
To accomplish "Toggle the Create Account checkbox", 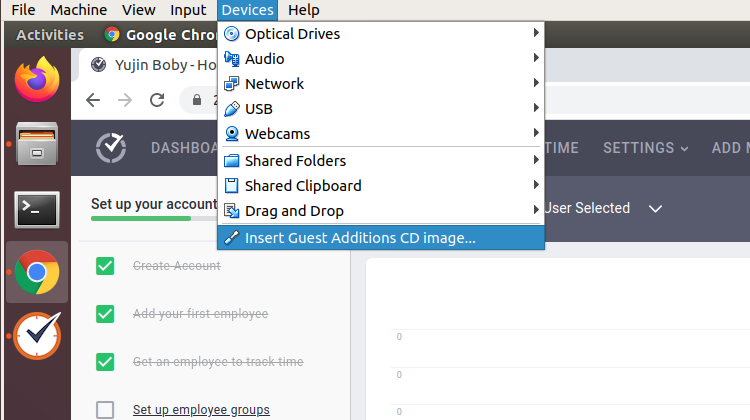I will coord(105,266).
